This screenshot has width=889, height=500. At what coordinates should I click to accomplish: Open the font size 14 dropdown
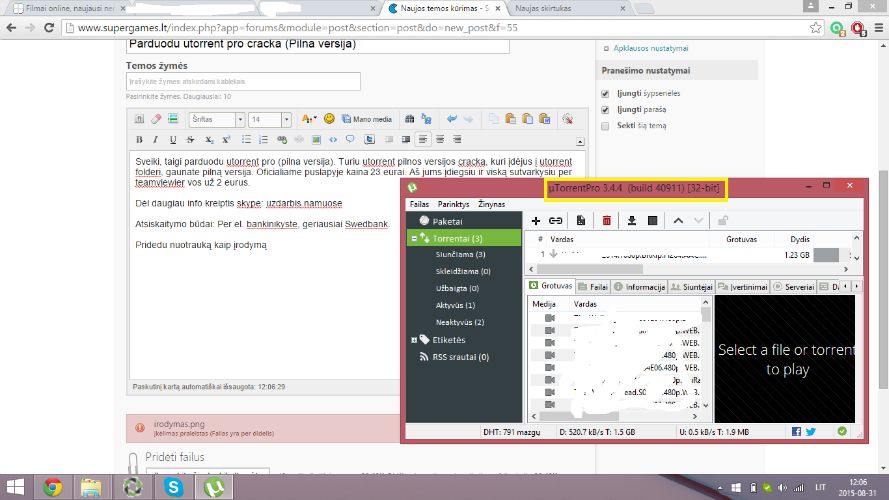270,119
